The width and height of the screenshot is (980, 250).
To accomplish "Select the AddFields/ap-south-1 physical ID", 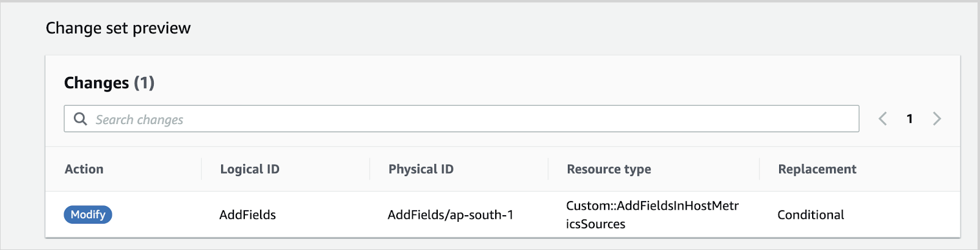I will click(x=450, y=215).
